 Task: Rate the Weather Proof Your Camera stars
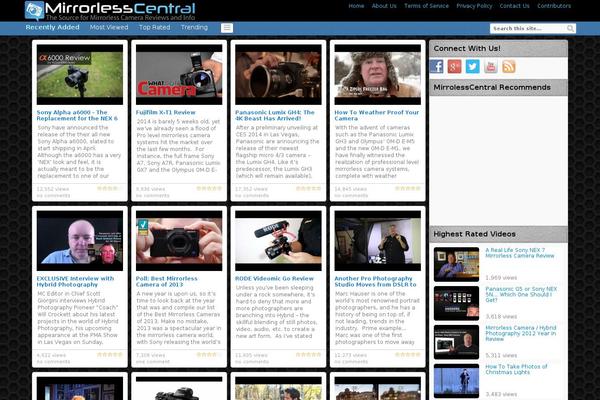[x=408, y=188]
